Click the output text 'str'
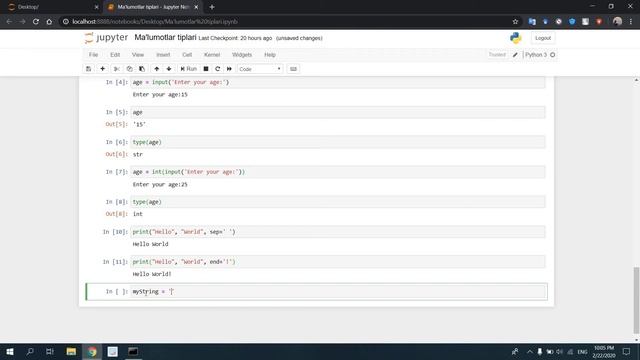 point(138,154)
